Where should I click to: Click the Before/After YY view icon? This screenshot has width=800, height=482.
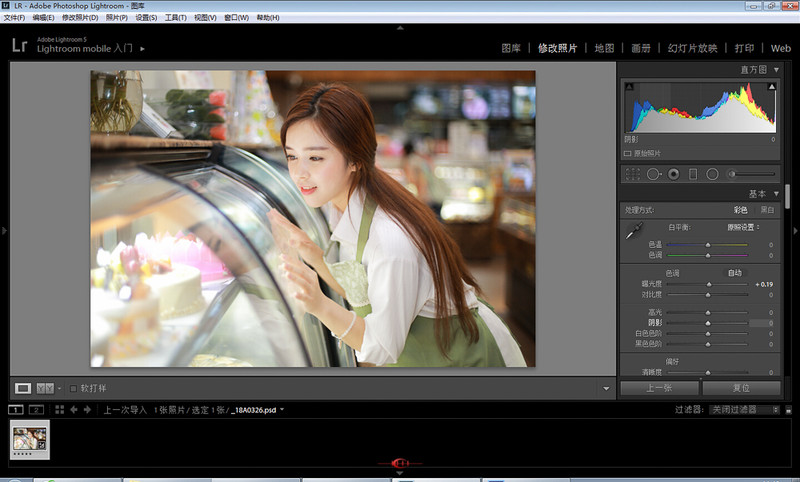click(45, 389)
